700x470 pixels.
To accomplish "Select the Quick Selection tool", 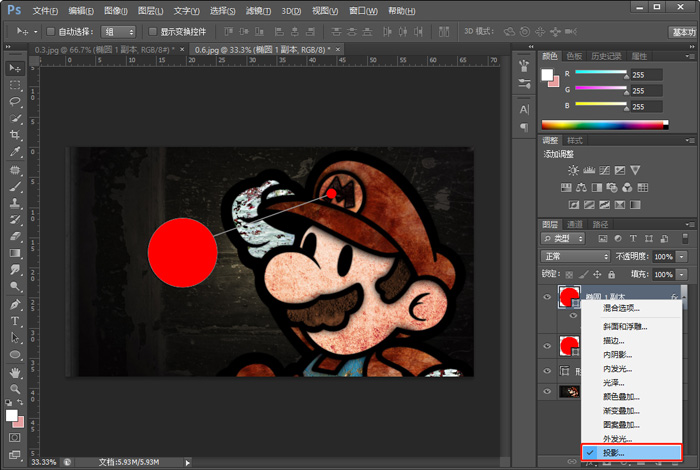I will (15, 118).
